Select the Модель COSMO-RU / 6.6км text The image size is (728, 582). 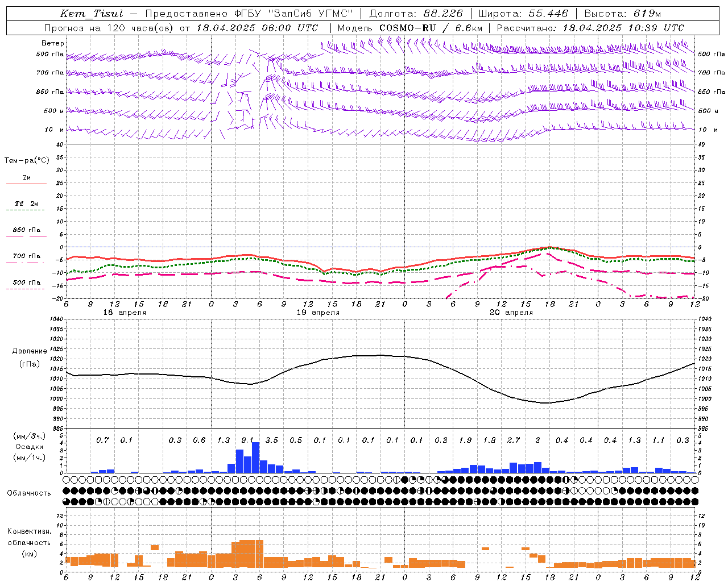(x=410, y=28)
